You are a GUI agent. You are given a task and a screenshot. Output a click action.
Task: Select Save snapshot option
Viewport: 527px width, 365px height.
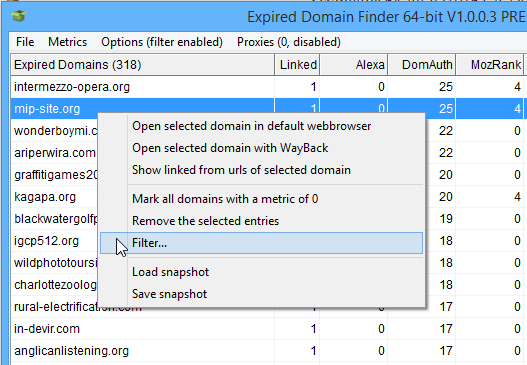[261, 294]
